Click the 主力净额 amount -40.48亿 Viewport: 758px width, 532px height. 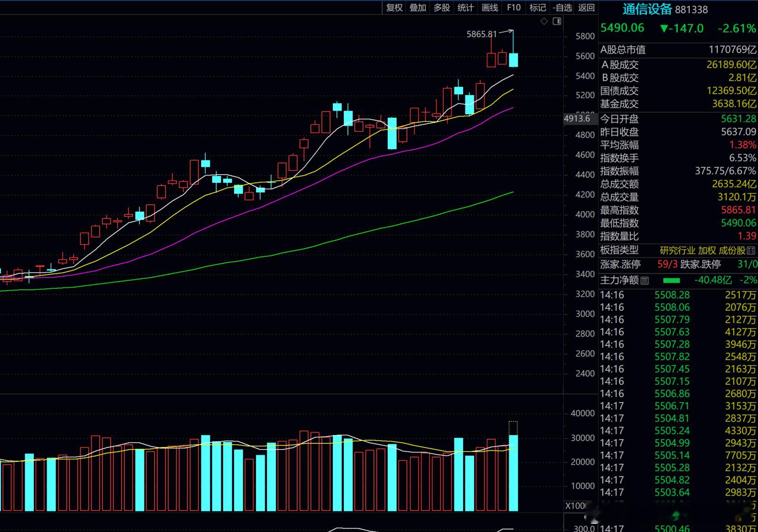pyautogui.click(x=713, y=280)
